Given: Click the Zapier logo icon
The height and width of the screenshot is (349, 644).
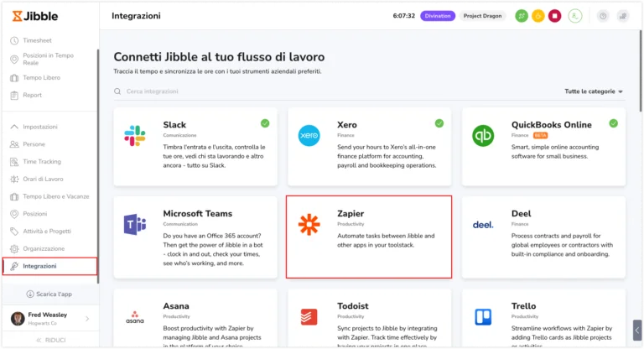Looking at the screenshot, I should [309, 225].
